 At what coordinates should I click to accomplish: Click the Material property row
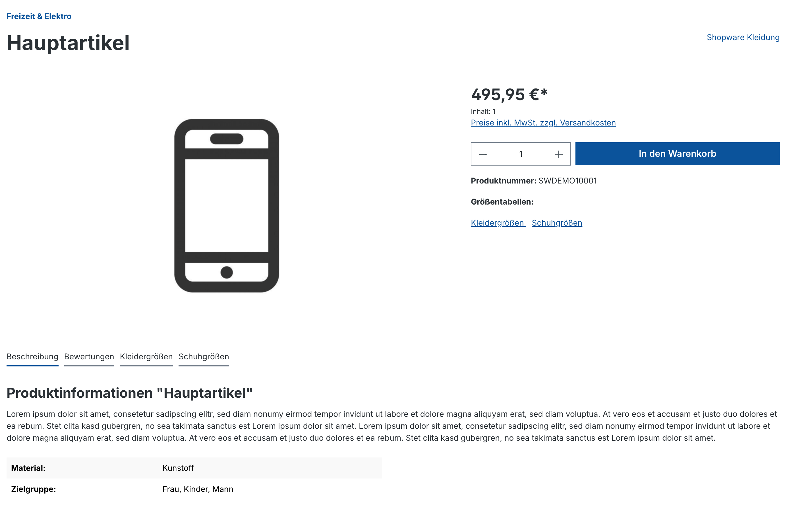pyautogui.click(x=194, y=468)
